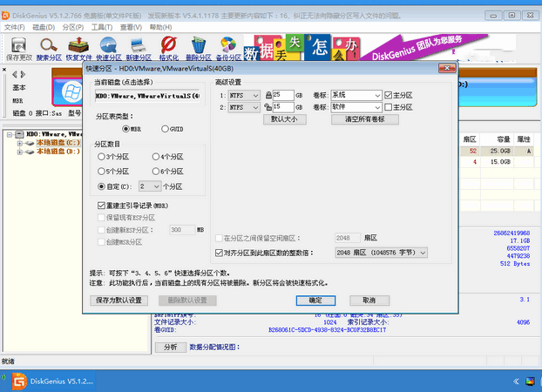Select 本地磁盘(D:) in disk tree
542x392 pixels.
tap(58, 152)
